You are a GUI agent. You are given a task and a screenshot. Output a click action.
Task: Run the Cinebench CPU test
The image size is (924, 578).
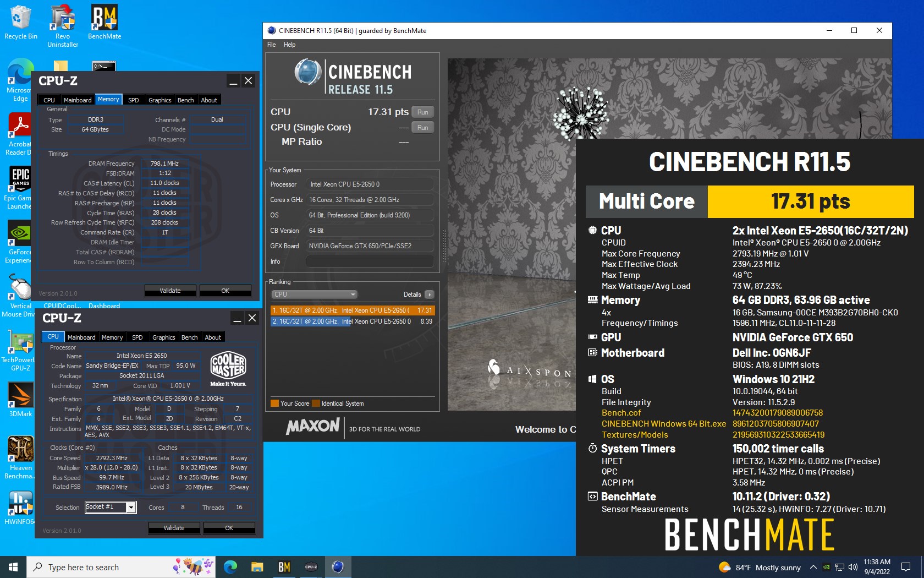click(x=422, y=112)
